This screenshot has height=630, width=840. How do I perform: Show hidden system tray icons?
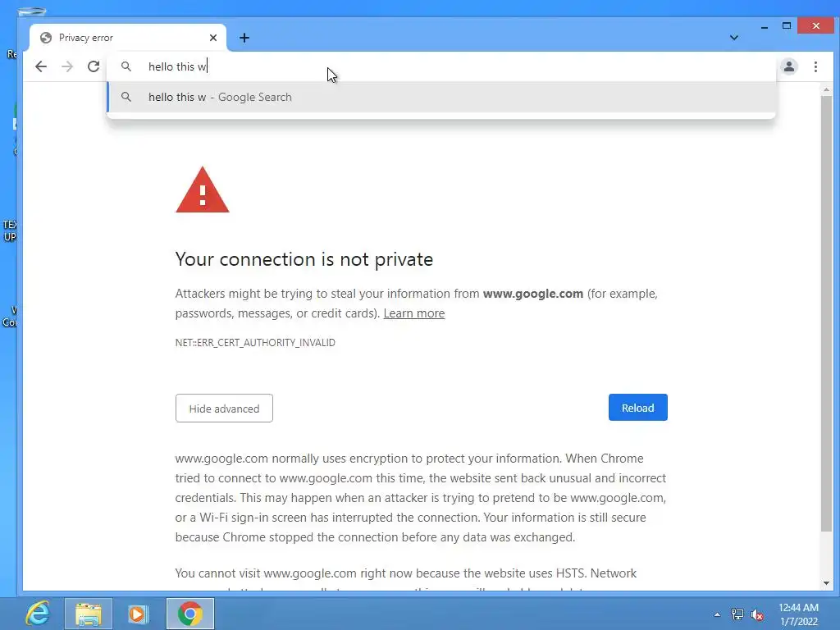(717, 615)
